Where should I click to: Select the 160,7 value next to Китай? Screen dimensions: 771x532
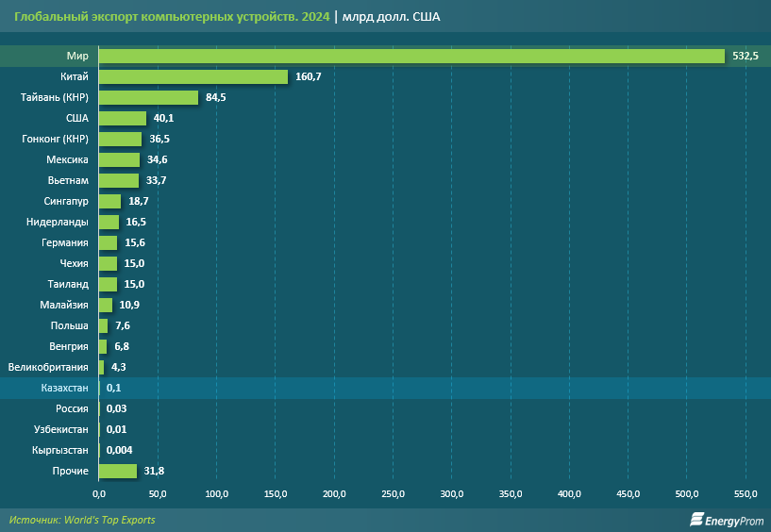click(309, 76)
